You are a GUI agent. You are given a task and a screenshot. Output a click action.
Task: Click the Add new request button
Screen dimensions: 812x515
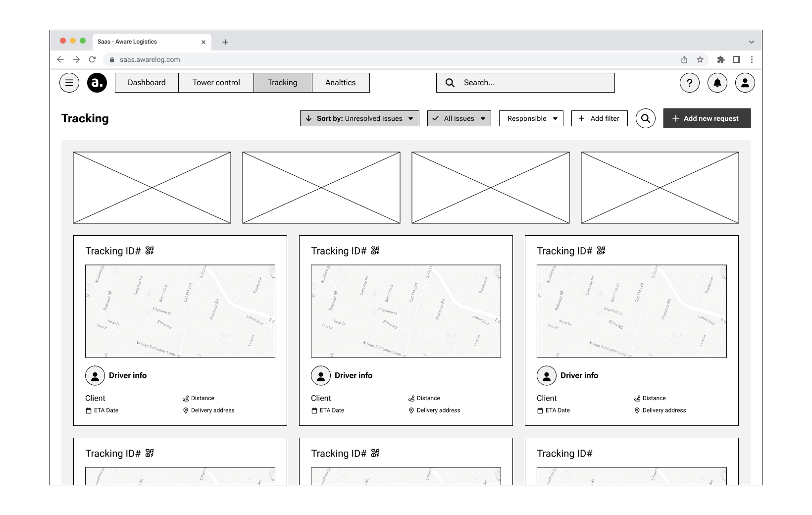coord(707,118)
